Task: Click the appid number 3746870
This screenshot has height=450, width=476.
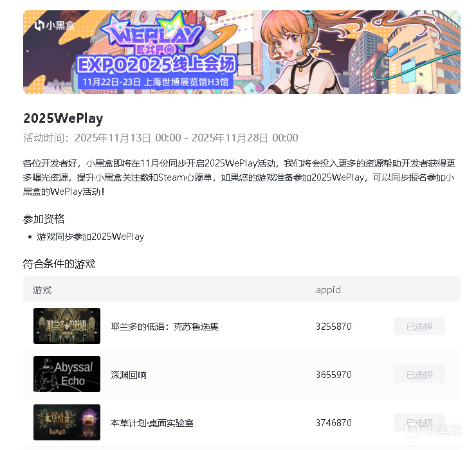Action: [334, 423]
